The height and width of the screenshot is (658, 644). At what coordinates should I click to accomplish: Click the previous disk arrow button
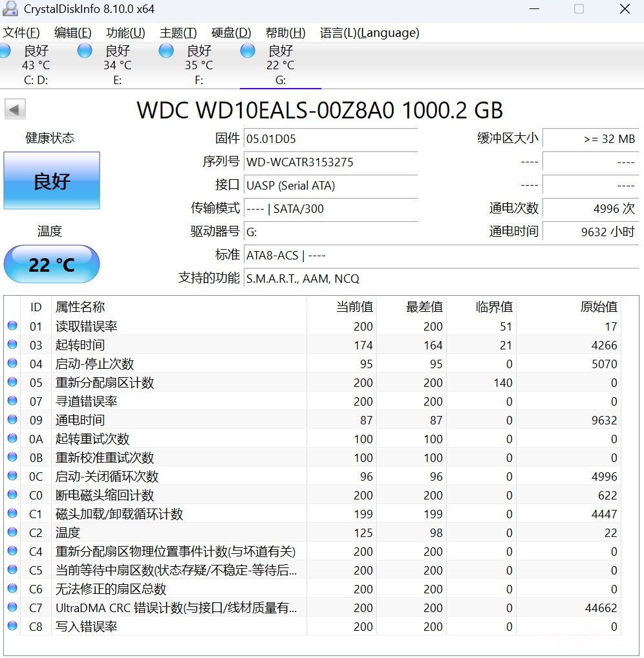tap(15, 109)
